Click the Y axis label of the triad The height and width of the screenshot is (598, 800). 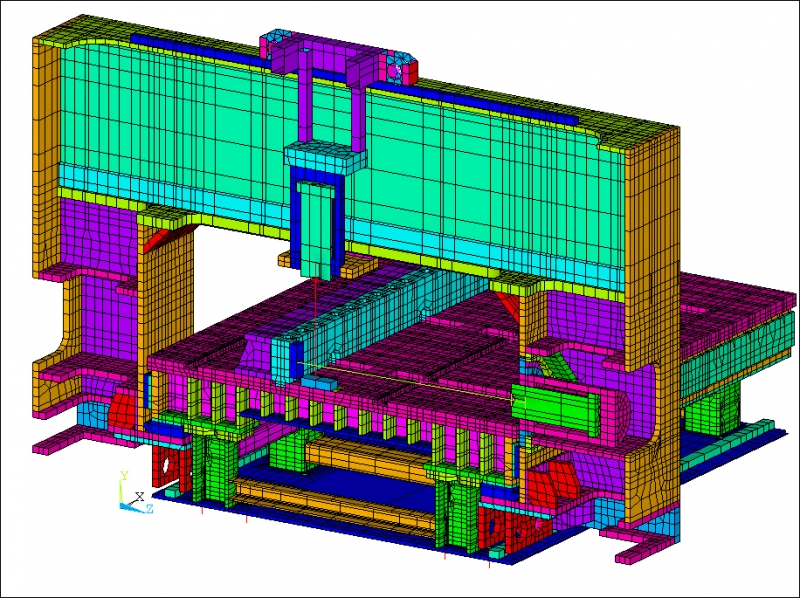124,476
